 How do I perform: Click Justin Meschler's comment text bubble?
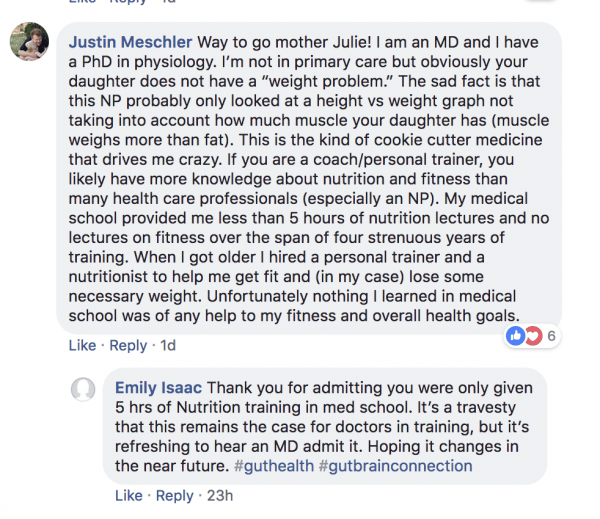click(x=309, y=178)
